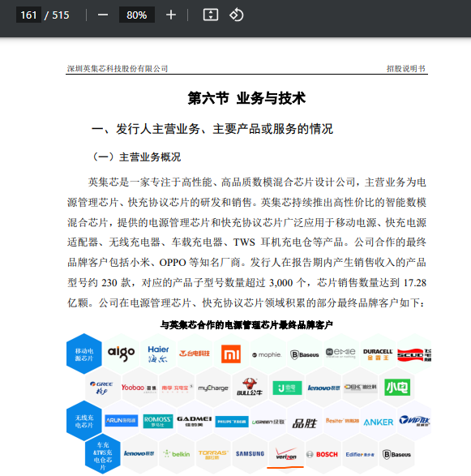
Task: Click the 南孚 充电宝 logo
Action: [177, 388]
